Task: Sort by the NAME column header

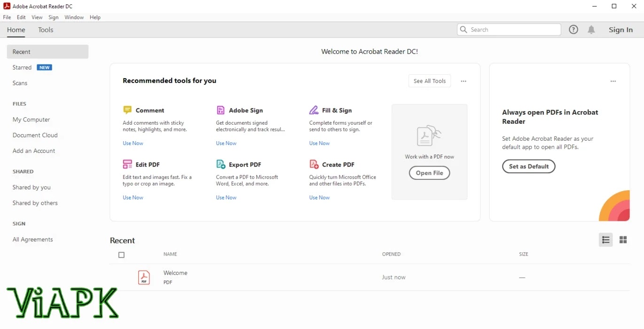Action: point(170,254)
